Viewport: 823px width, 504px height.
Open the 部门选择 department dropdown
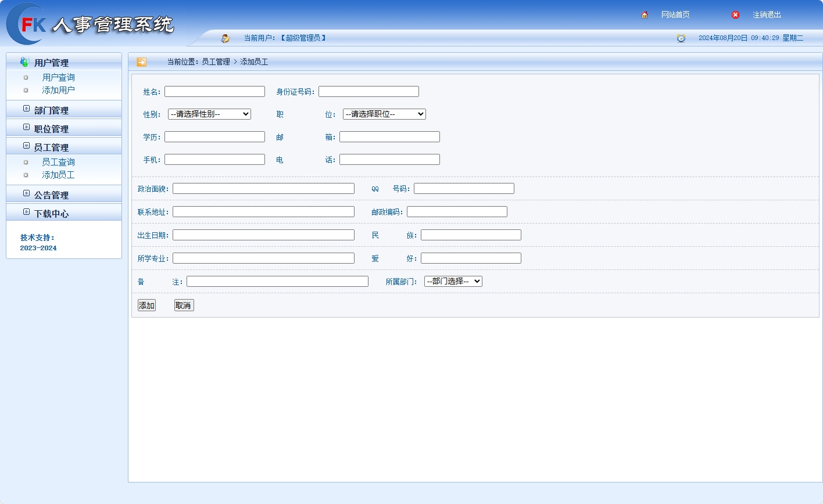[453, 282]
